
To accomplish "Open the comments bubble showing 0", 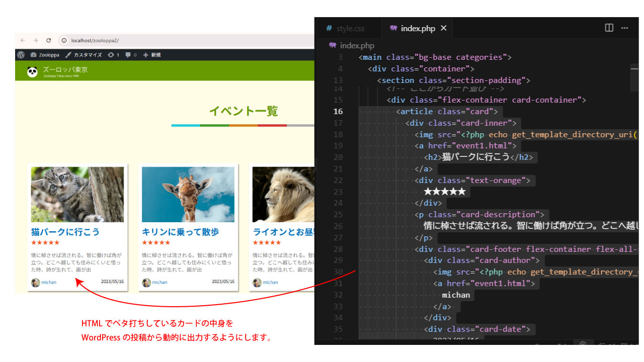I will 131,55.
